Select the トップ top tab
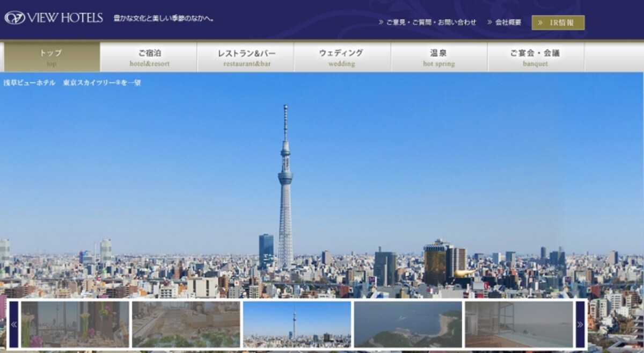This screenshot has height=353, width=644. pos(52,57)
